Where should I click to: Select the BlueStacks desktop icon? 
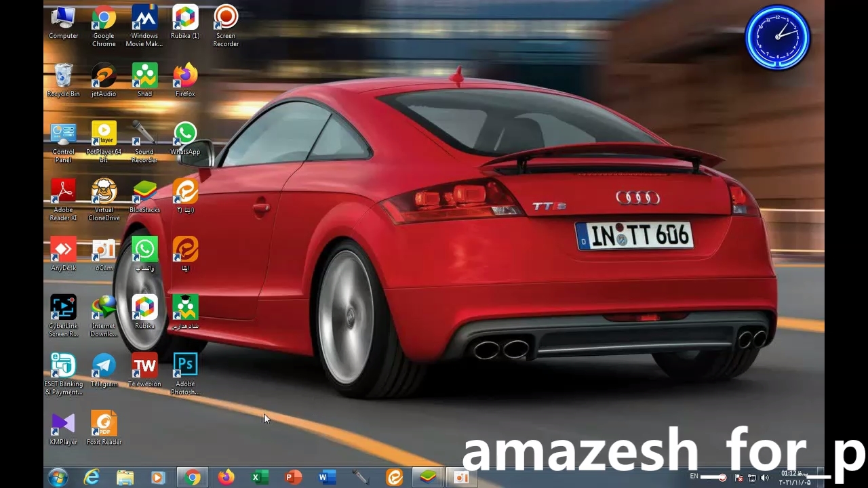tap(144, 192)
